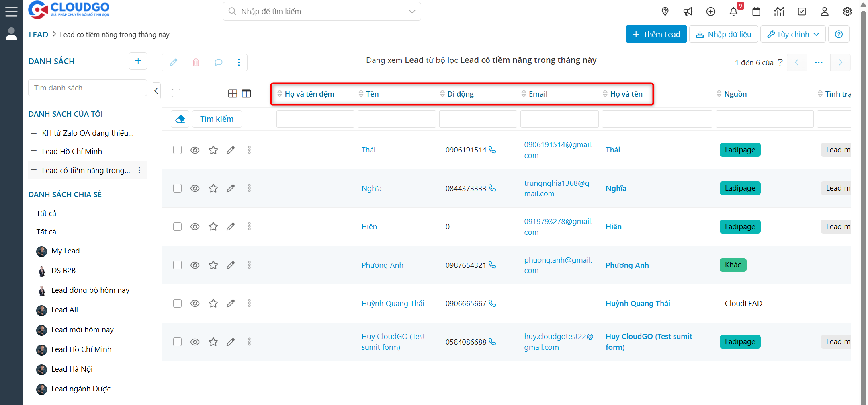
Task: Open the announcements megaphone icon
Action: point(688,12)
